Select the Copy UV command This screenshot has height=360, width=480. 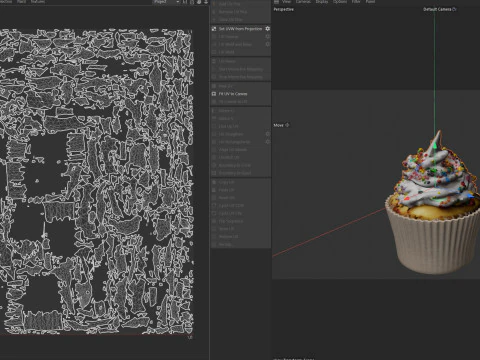point(227,182)
